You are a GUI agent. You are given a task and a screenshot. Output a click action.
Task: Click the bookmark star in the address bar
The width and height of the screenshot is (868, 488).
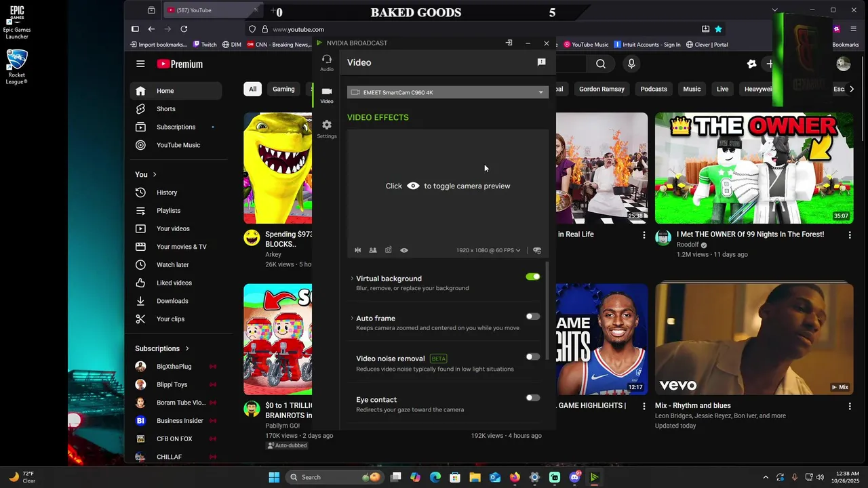click(718, 29)
